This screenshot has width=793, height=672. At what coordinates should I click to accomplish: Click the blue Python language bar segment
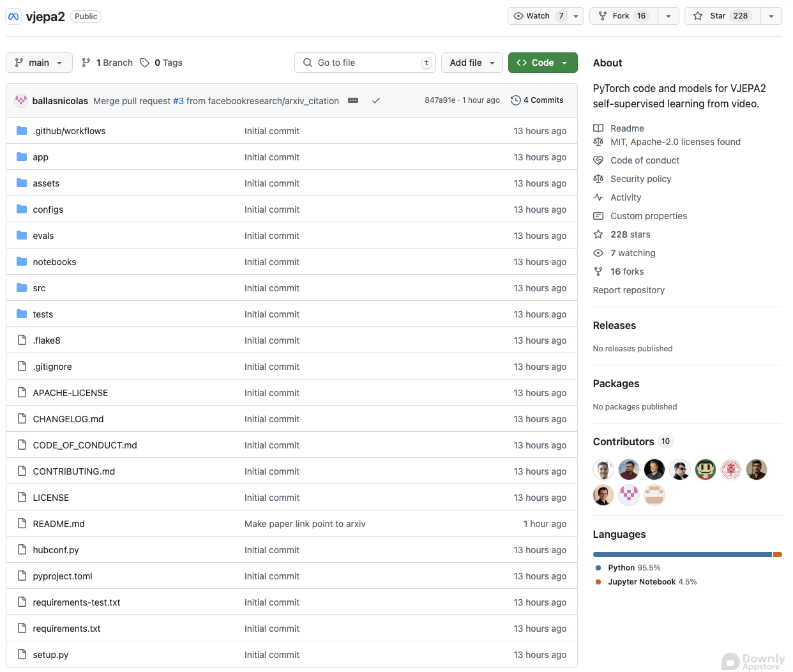[x=682, y=554]
